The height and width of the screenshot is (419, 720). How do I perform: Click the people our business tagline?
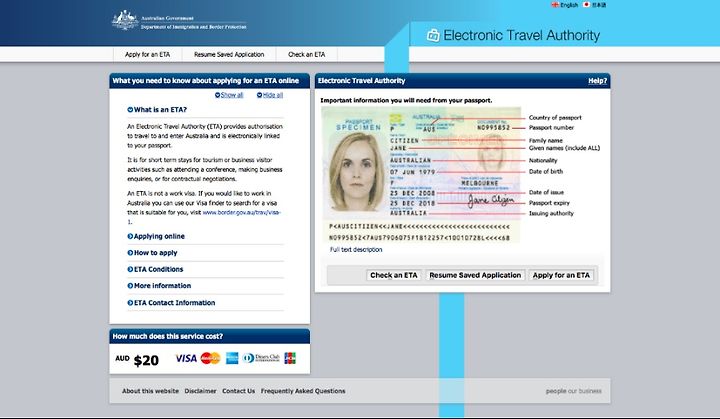point(574,391)
